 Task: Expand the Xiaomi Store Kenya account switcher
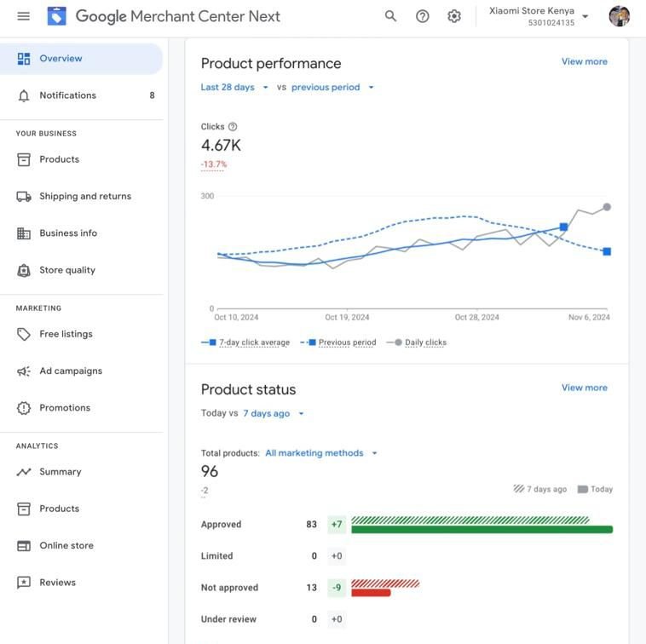pos(585,16)
